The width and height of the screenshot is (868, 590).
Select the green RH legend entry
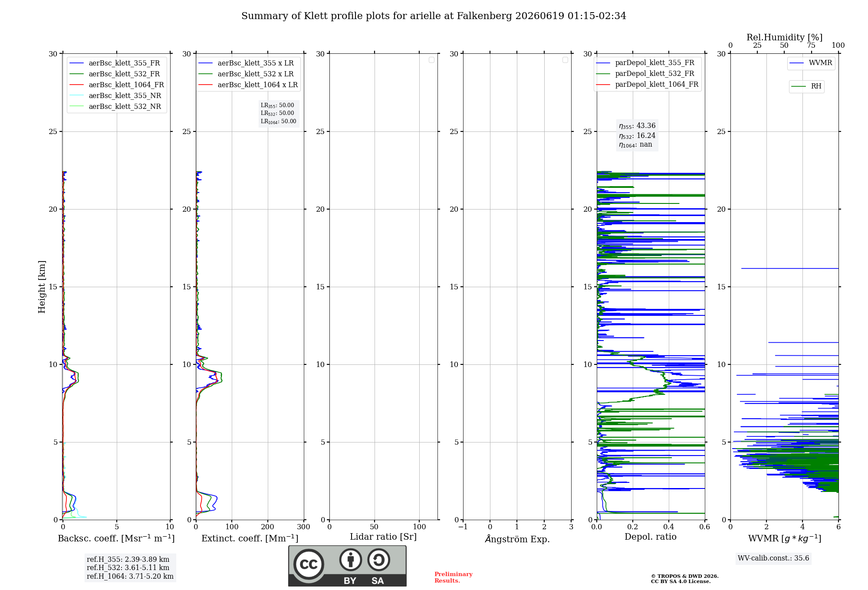click(806, 86)
